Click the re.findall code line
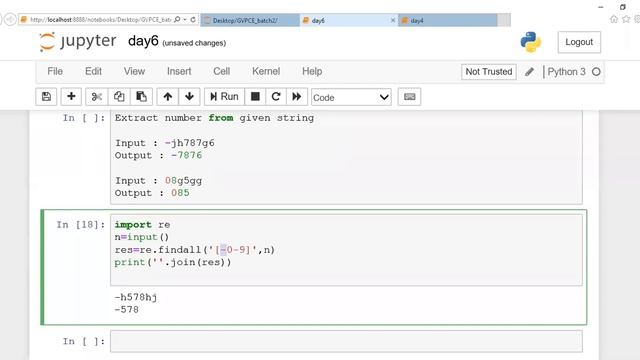Image resolution: width=640 pixels, height=360 pixels. (x=195, y=250)
